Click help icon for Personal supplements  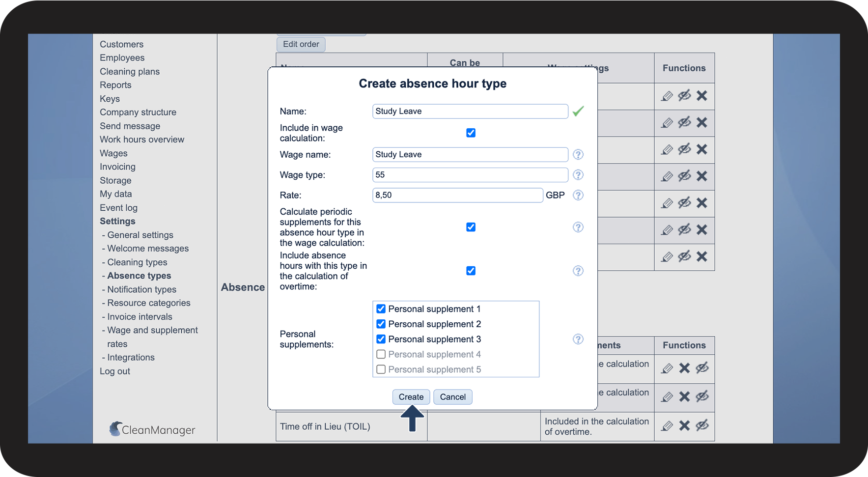[x=578, y=339]
